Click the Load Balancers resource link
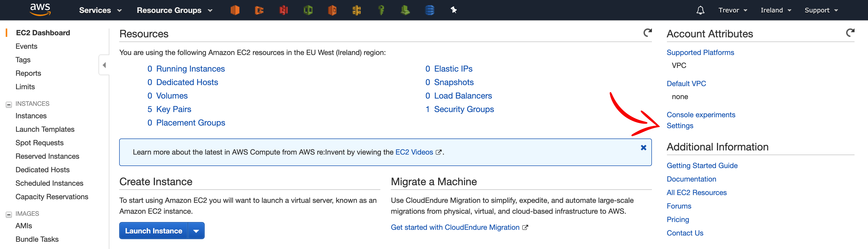Image resolution: width=868 pixels, height=249 pixels. point(463,96)
